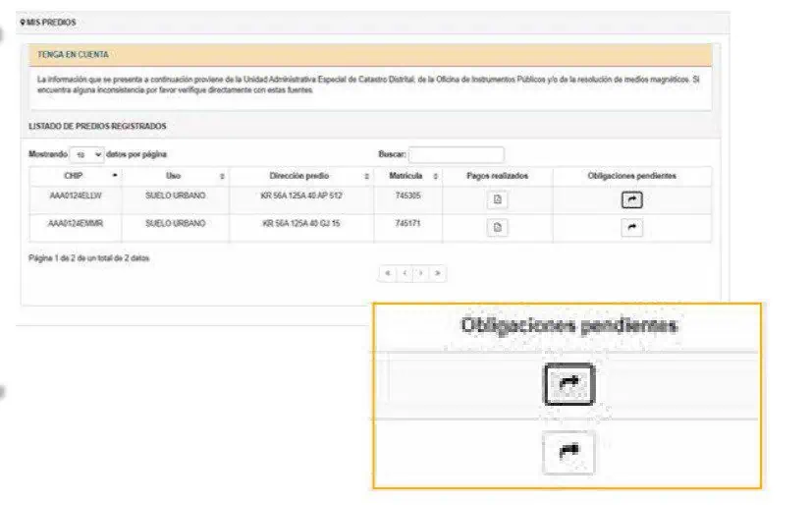The width and height of the screenshot is (812, 505).
Task: Click the 'datos por página' label
Action: click(136, 154)
